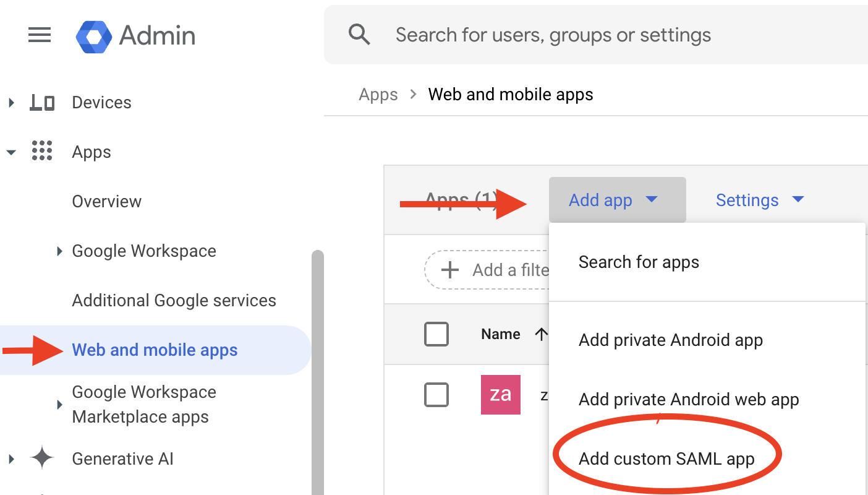Click the Apps breadcrumb link

pyautogui.click(x=378, y=94)
